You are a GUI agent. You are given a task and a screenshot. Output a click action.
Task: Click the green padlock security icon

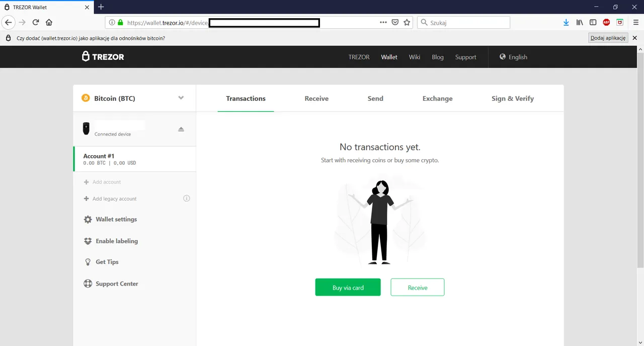coord(120,22)
